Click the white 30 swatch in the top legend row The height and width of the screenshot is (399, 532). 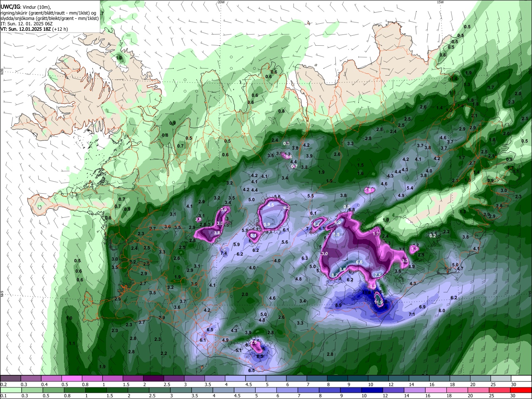coord(522,378)
